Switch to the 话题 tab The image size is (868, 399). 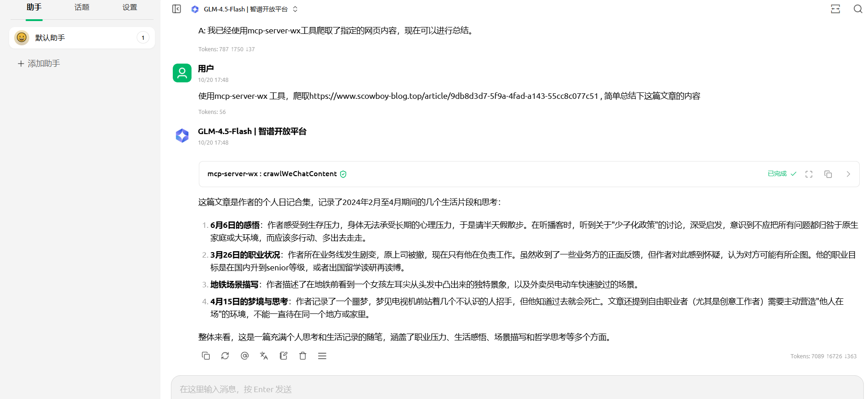tap(82, 7)
